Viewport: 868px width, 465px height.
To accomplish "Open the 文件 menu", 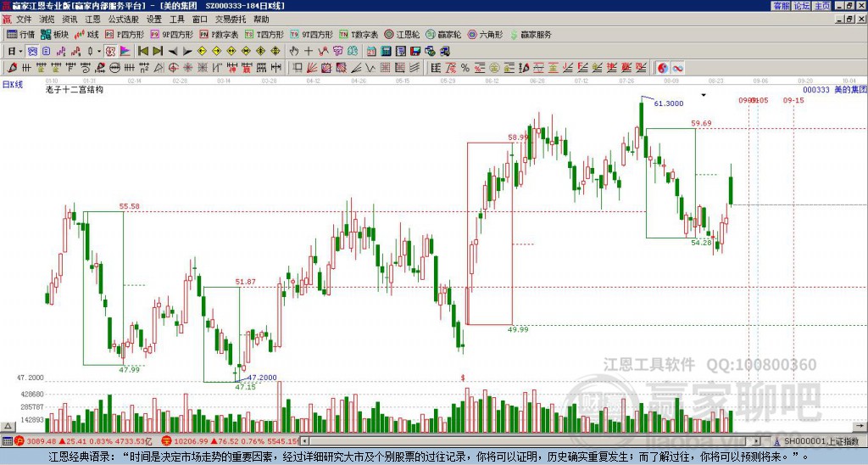I will click(x=24, y=20).
